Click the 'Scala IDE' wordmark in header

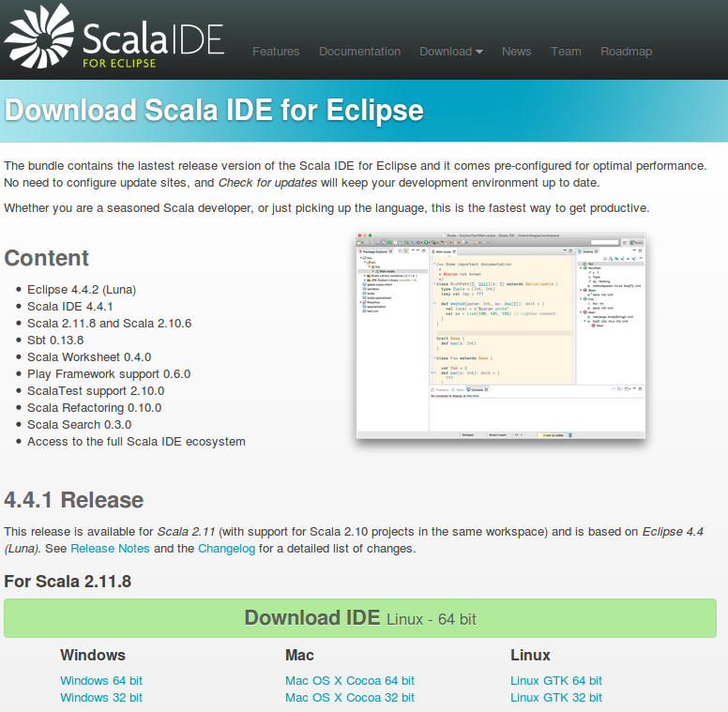click(x=153, y=38)
